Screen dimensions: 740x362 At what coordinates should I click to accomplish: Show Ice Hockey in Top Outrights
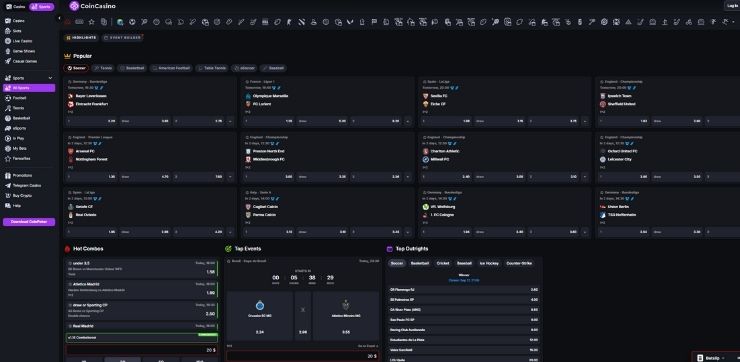coord(489,263)
